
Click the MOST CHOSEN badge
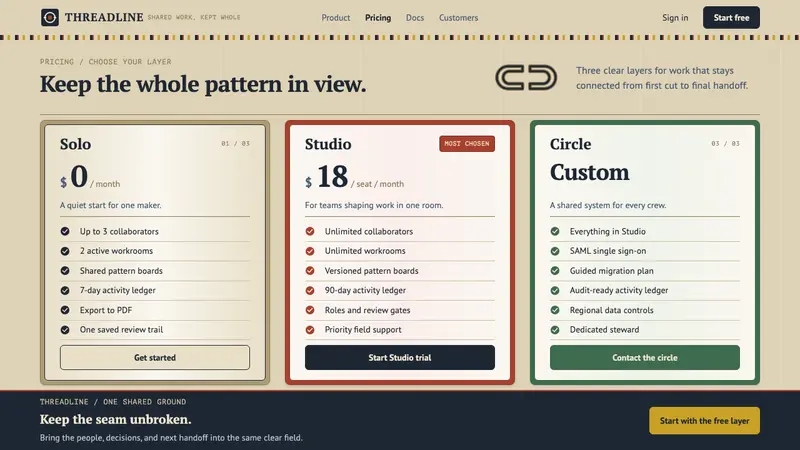point(467,144)
